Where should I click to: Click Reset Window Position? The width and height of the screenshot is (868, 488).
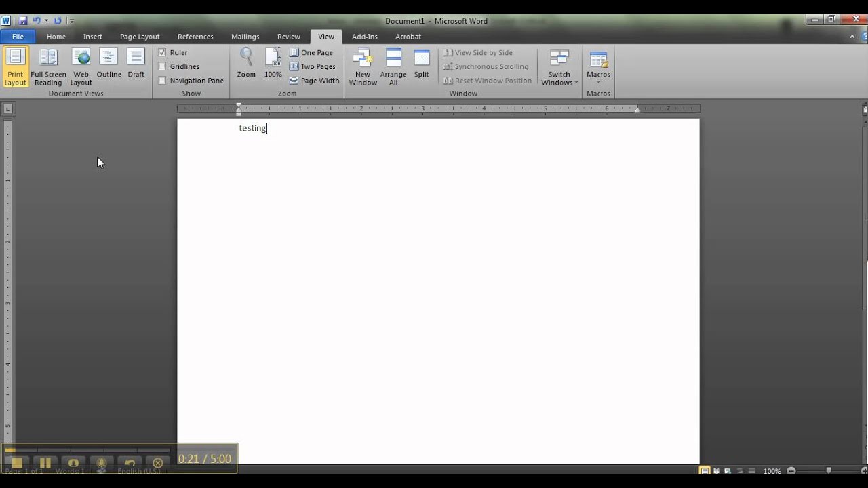487,81
